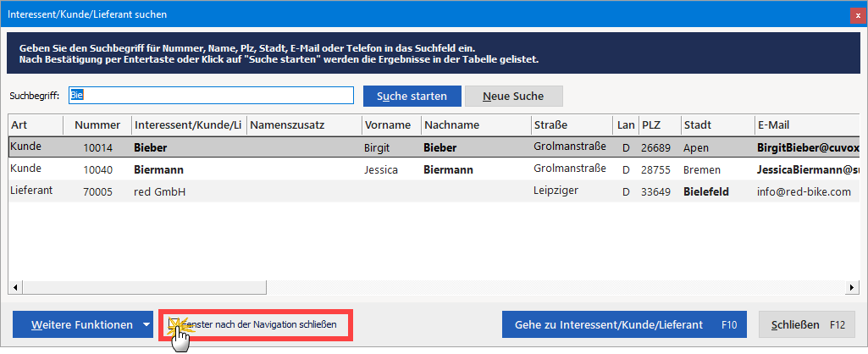Click the Interessent/Kunde/Li column header

(189, 125)
